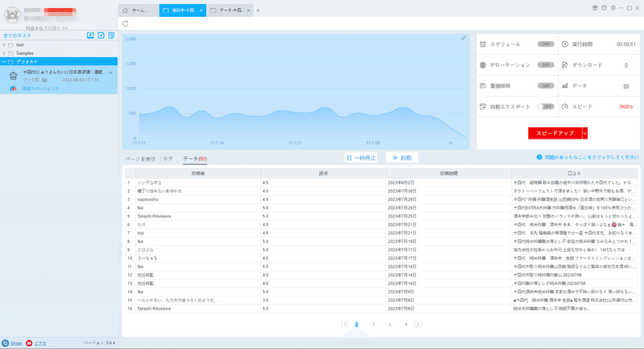Viewport: 644px width, 349px height.
Task: Click the clock icon beside 実行時間
Action: (x=565, y=44)
